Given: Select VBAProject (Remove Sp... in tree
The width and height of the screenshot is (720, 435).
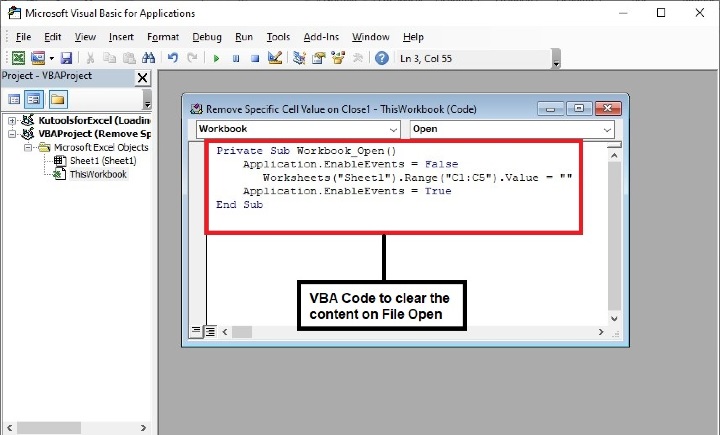Looking at the screenshot, I should pos(95,134).
